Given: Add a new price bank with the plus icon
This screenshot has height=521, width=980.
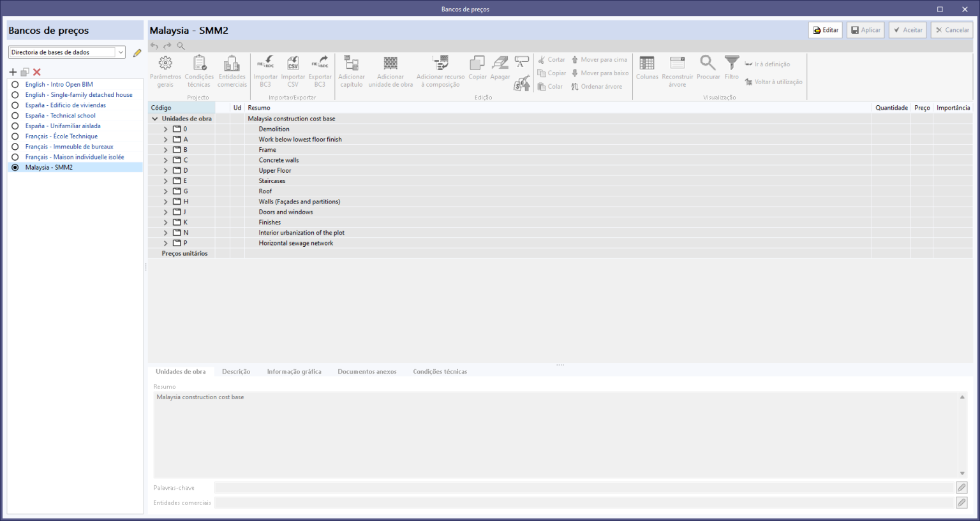Looking at the screenshot, I should [13, 72].
